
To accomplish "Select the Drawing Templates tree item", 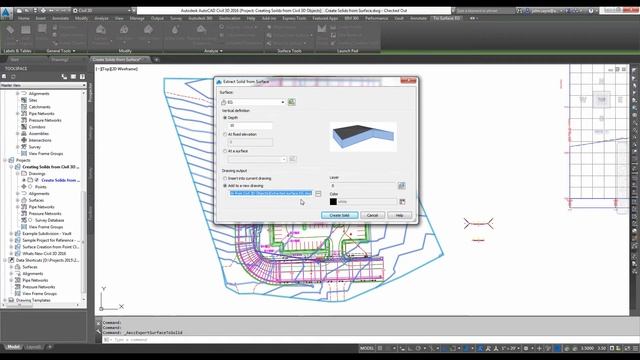I will 33,300.
